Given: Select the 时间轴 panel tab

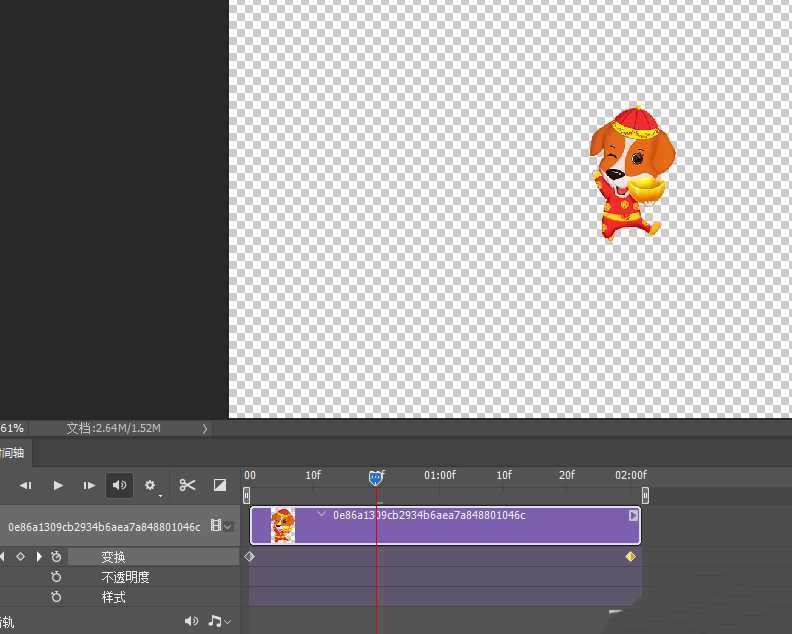Looking at the screenshot, I should coord(13,453).
